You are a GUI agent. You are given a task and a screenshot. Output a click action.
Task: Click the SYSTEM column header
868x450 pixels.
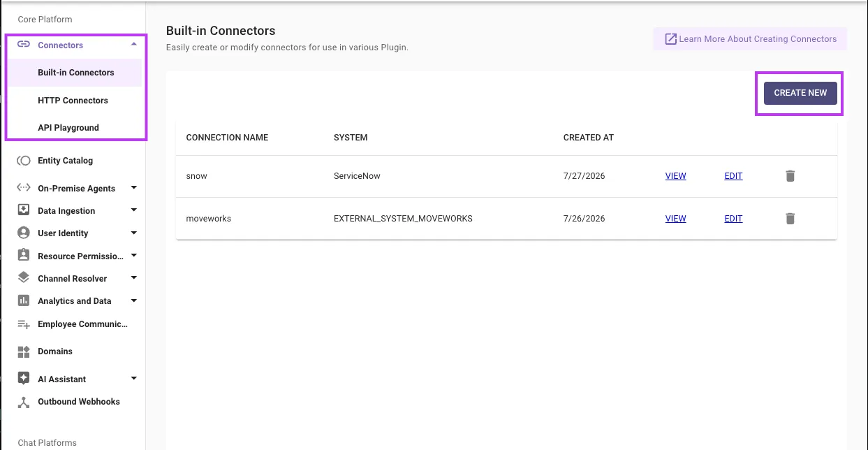pos(351,138)
